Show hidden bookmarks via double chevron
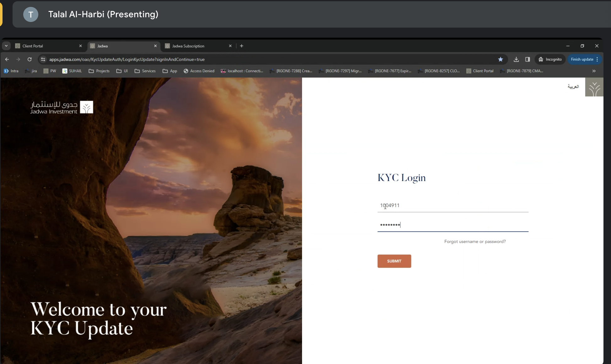 coord(594,71)
